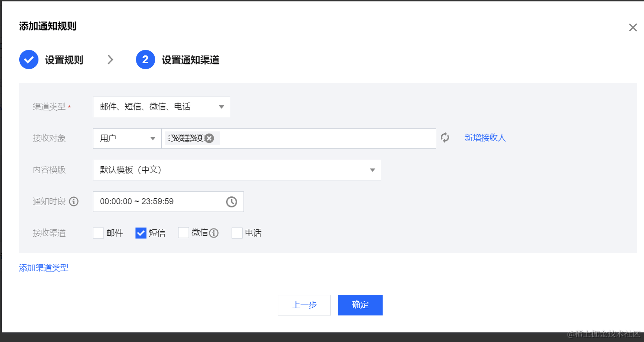Select the 设置通知渠道 step
Image resolution: width=644 pixels, height=342 pixels.
(x=191, y=60)
